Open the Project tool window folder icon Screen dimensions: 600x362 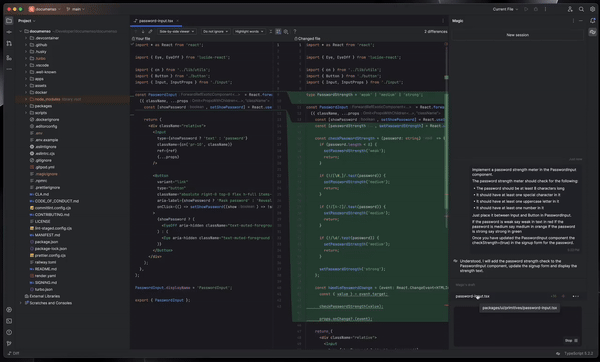pyautogui.click(x=9, y=21)
